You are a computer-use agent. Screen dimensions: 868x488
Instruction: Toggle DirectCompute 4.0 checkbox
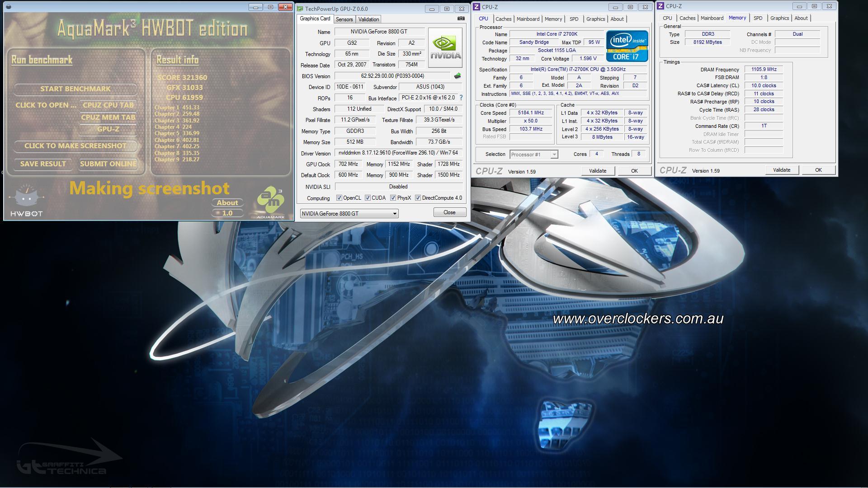tap(418, 198)
